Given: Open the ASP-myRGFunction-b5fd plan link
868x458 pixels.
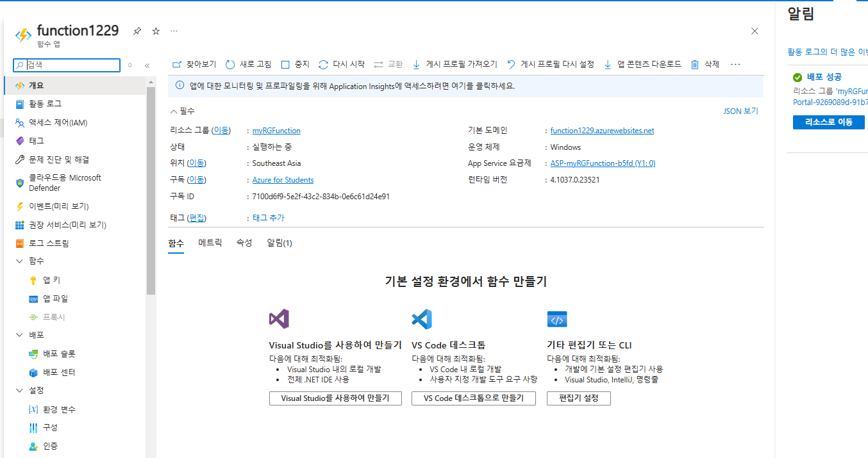Looking at the screenshot, I should point(603,163).
